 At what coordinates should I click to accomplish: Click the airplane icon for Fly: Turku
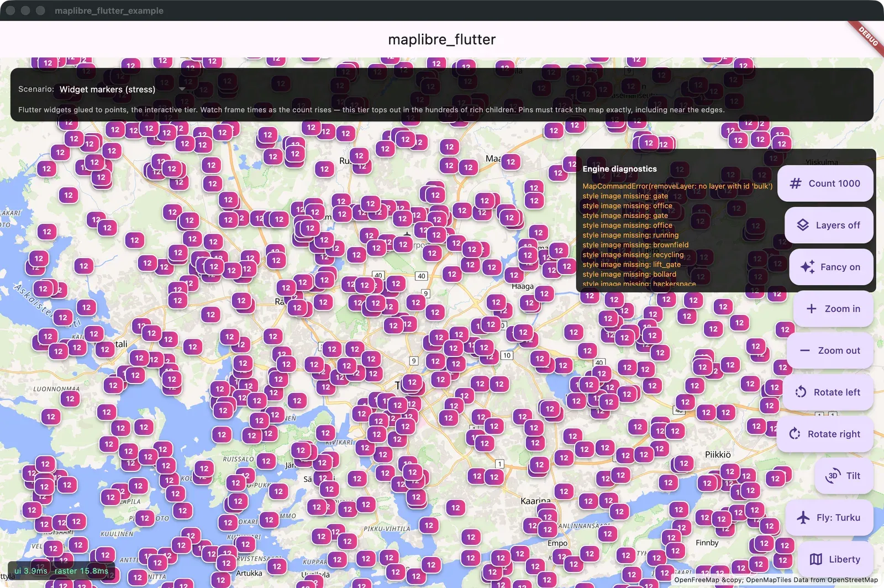coord(803,517)
